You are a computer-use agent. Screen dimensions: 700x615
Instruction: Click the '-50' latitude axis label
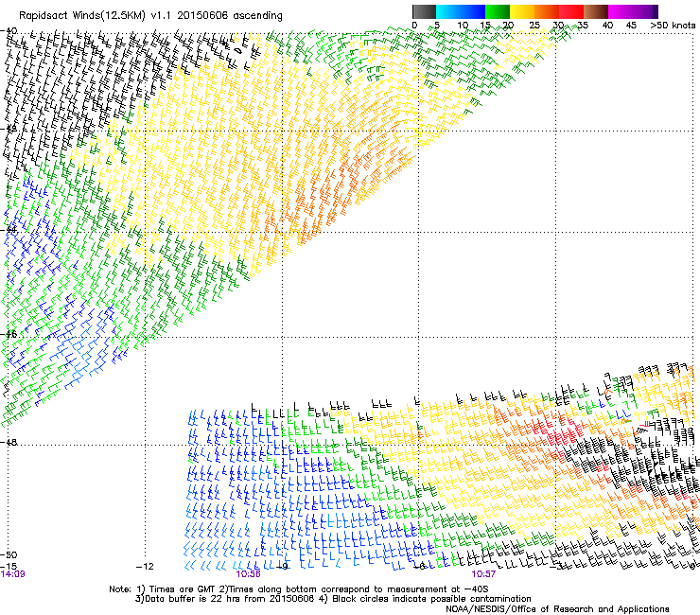9,555
